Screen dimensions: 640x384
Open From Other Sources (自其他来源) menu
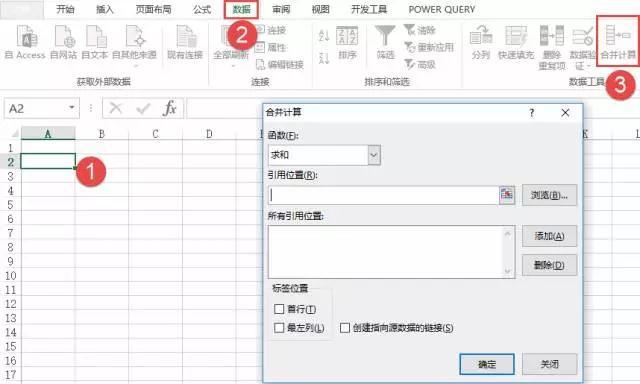(x=135, y=45)
